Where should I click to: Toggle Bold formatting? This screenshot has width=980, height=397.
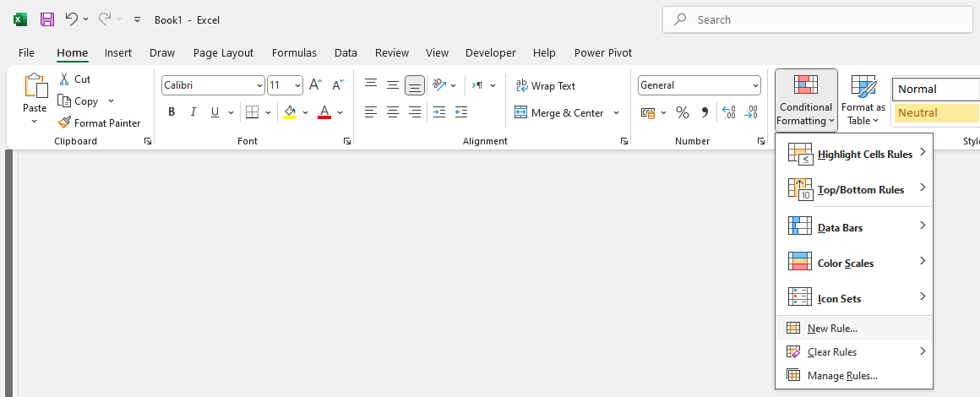coord(171,112)
